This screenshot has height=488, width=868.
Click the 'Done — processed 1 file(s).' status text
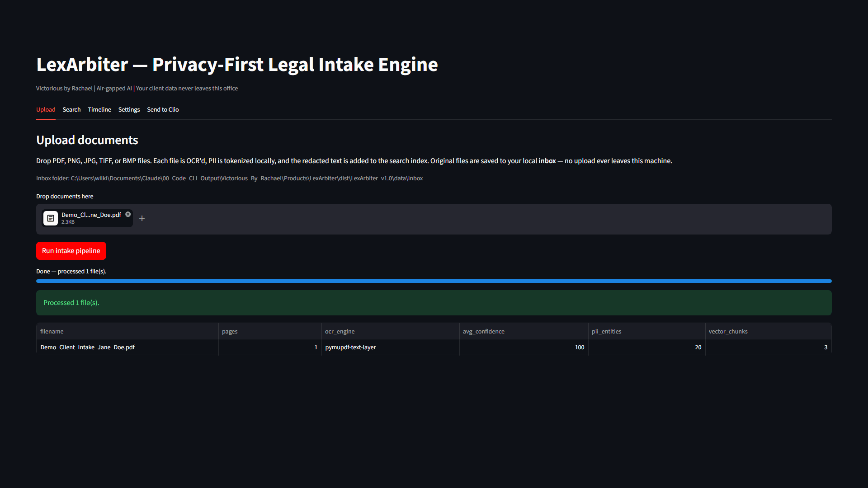(71, 272)
